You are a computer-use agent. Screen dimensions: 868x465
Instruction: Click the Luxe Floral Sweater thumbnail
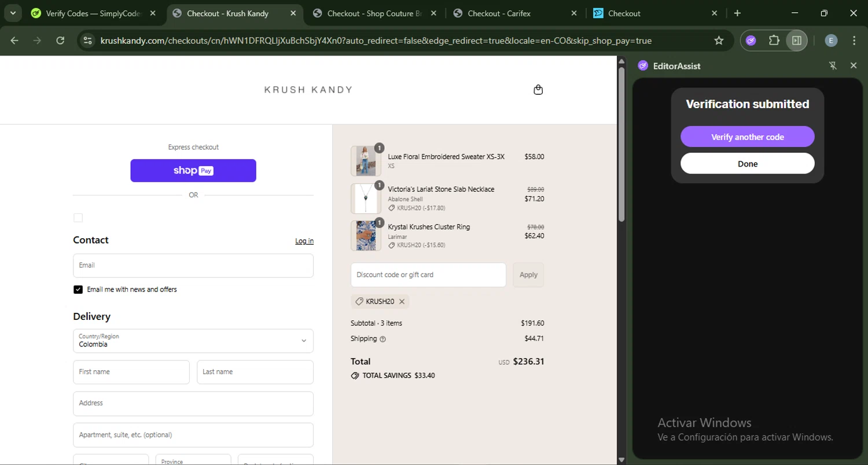pos(366,161)
